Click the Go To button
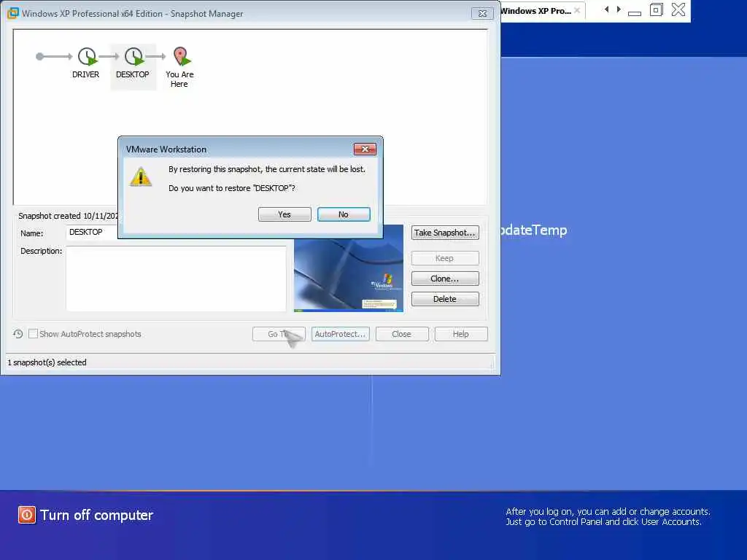Screen dimensions: 747x560 (279, 334)
